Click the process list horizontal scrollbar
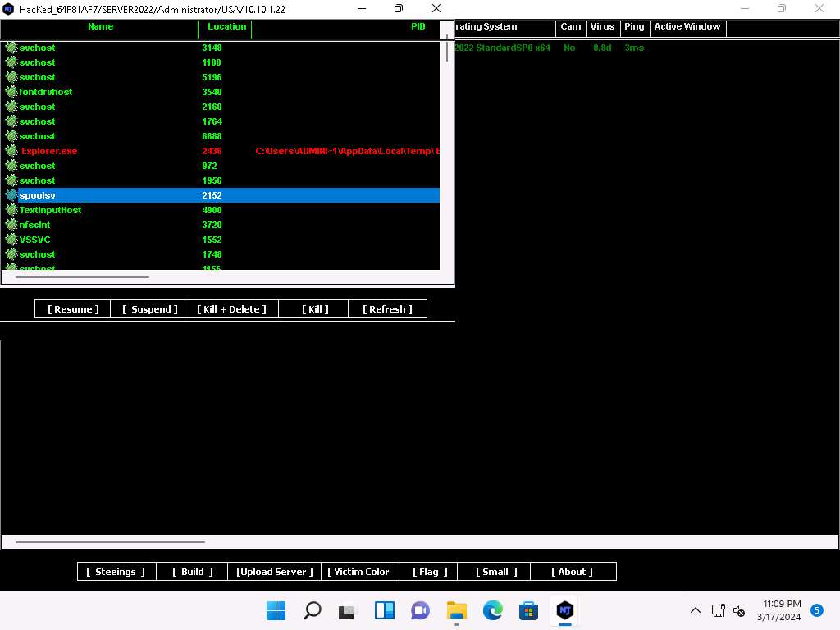This screenshot has width=840, height=630. (71, 277)
